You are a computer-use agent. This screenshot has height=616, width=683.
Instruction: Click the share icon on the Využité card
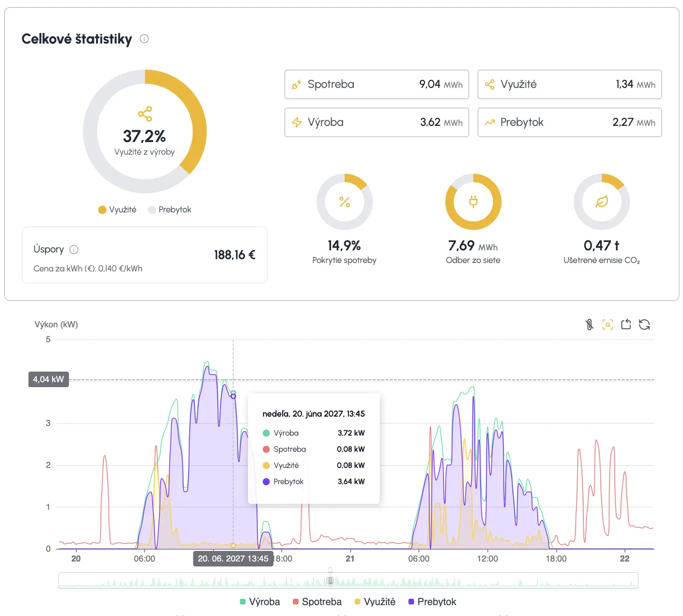[490, 85]
